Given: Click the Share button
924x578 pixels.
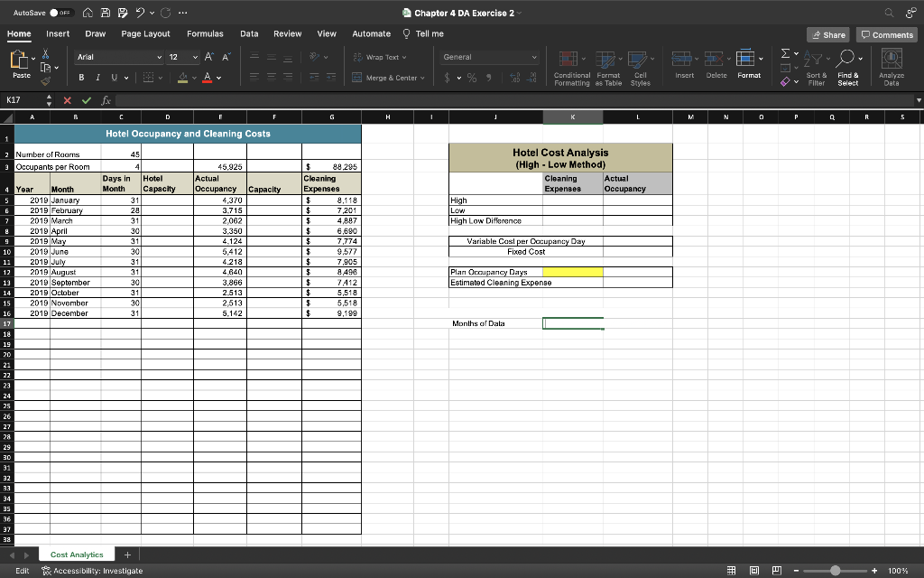Looking at the screenshot, I should click(x=827, y=34).
